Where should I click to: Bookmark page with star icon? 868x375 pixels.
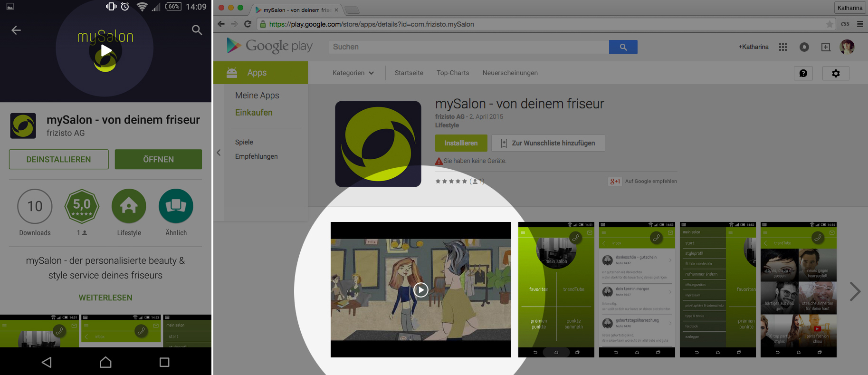830,24
